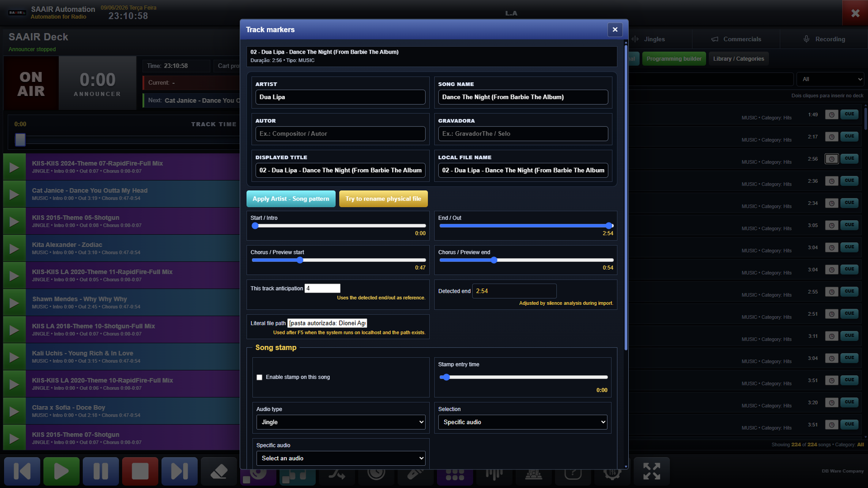The width and height of the screenshot is (868, 488).
Task: Click the Chorus / Preview start slider handle
Action: click(x=300, y=260)
